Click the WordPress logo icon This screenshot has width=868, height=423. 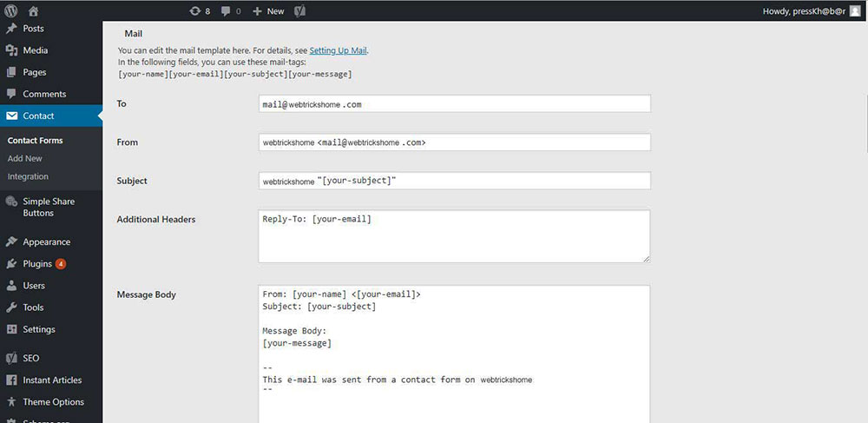[10, 10]
